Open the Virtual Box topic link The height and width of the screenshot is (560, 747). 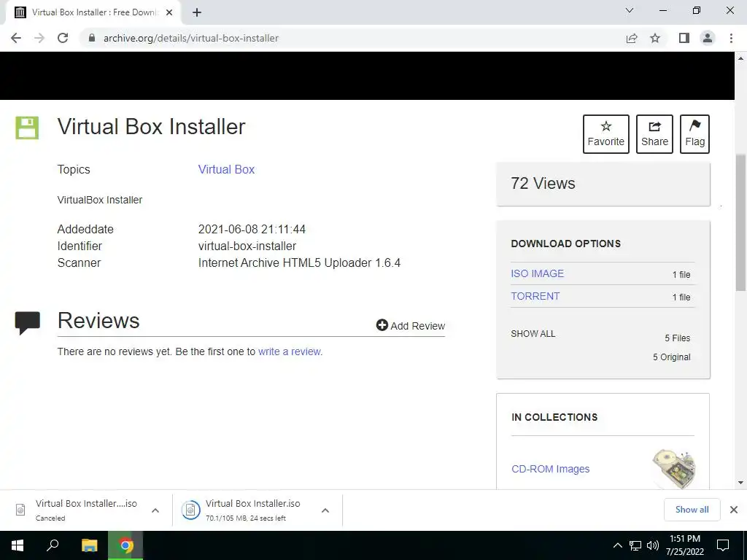tap(226, 169)
